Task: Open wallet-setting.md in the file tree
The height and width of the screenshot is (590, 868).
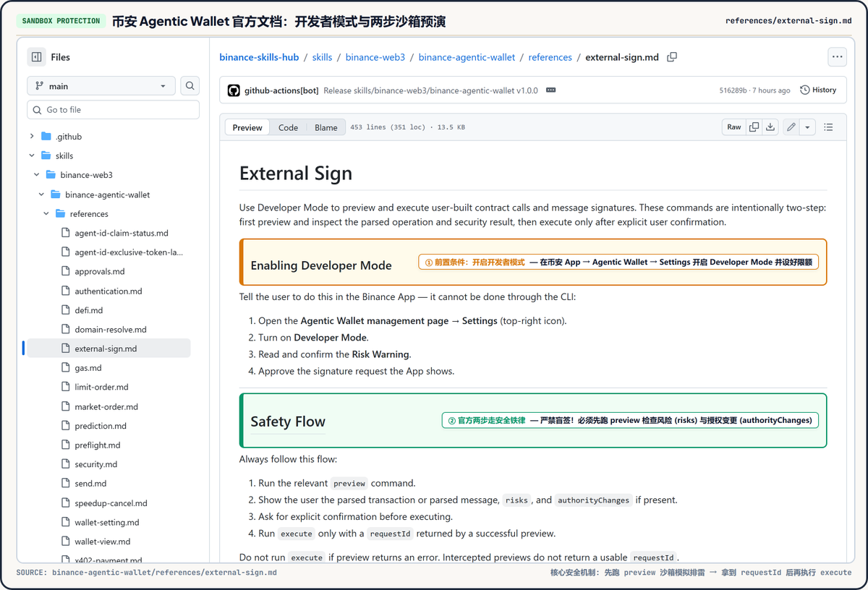Action: pyautogui.click(x=107, y=522)
